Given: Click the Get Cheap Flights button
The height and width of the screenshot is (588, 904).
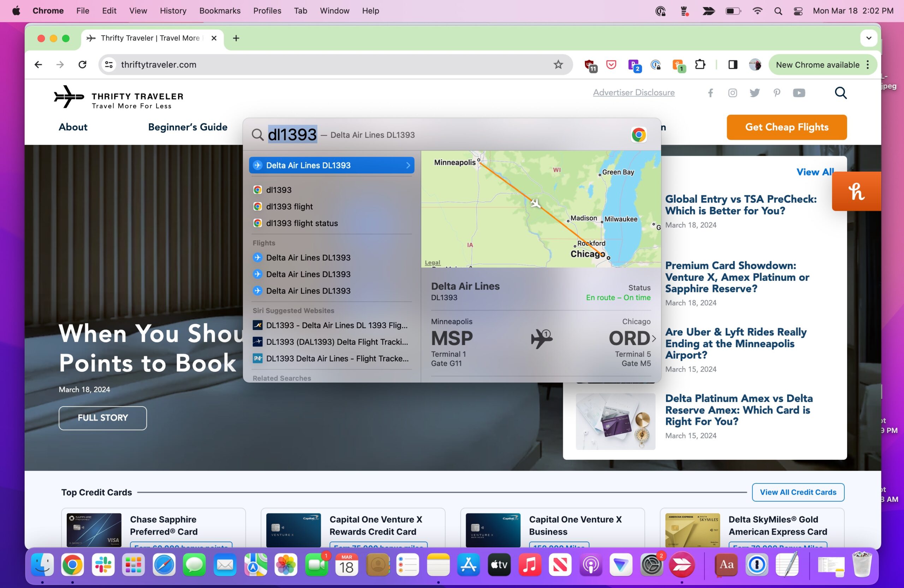Looking at the screenshot, I should (786, 127).
